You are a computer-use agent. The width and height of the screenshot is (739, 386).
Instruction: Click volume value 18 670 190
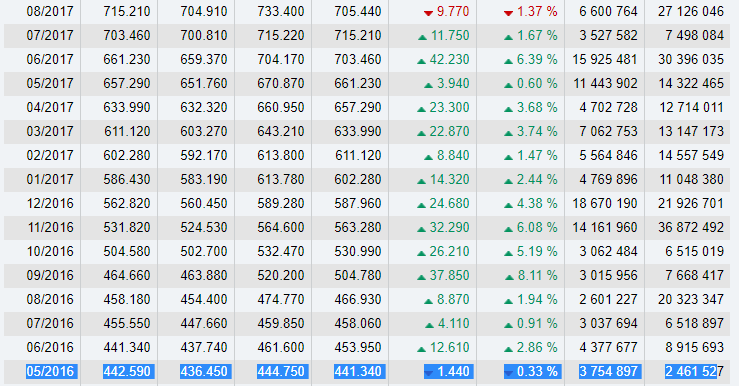(605, 204)
